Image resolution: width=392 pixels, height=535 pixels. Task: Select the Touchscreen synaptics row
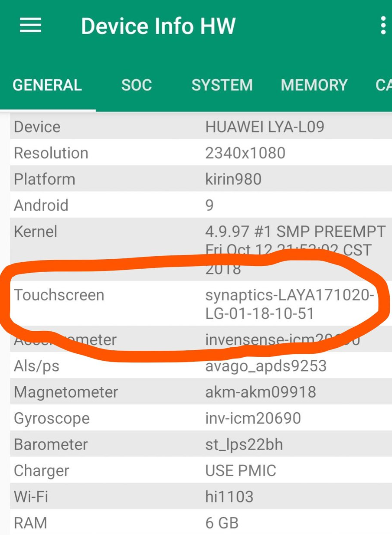click(199, 303)
